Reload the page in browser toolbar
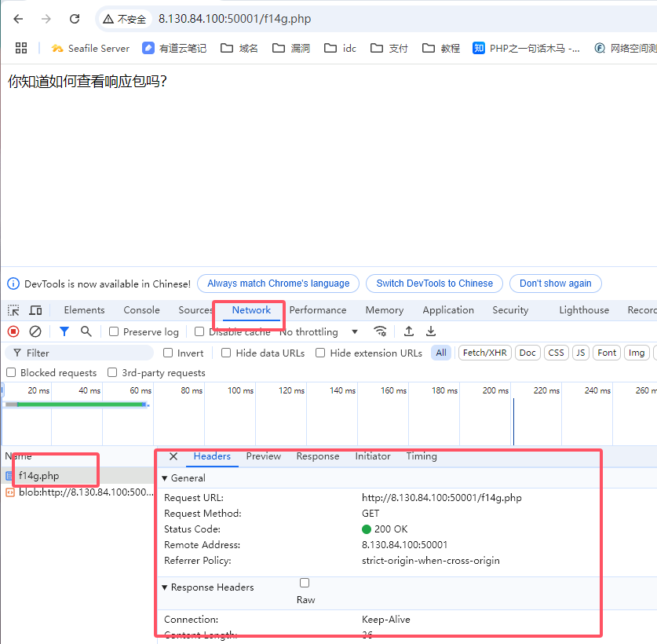The height and width of the screenshot is (644, 657). click(x=75, y=19)
